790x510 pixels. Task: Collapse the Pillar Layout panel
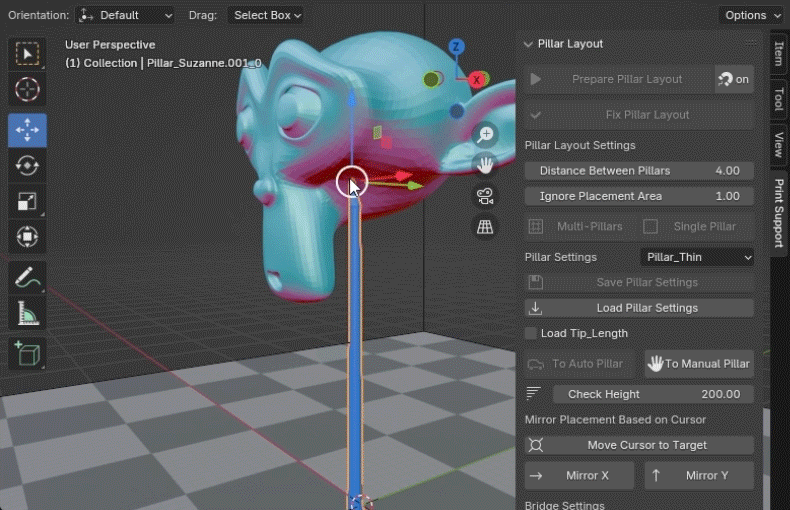[x=528, y=44]
